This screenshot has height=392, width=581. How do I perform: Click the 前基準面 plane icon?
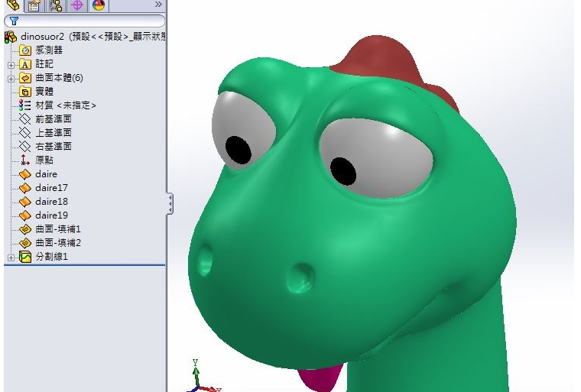(24, 119)
